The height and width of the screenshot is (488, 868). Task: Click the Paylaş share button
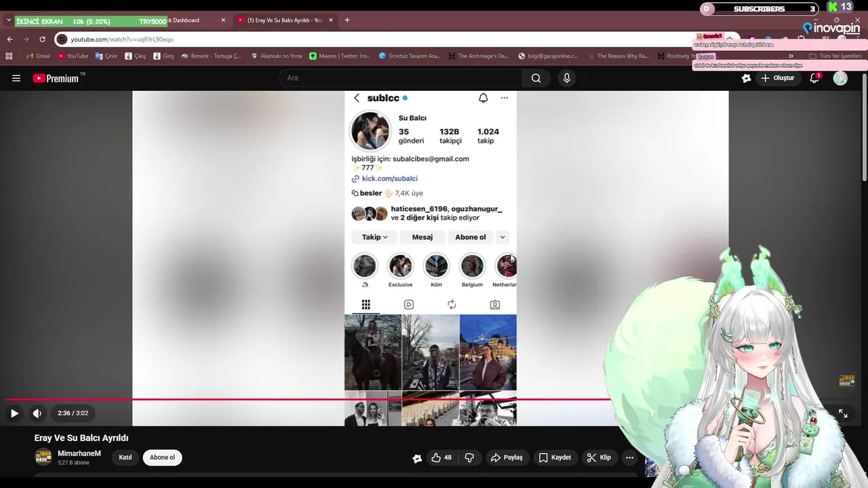click(507, 457)
